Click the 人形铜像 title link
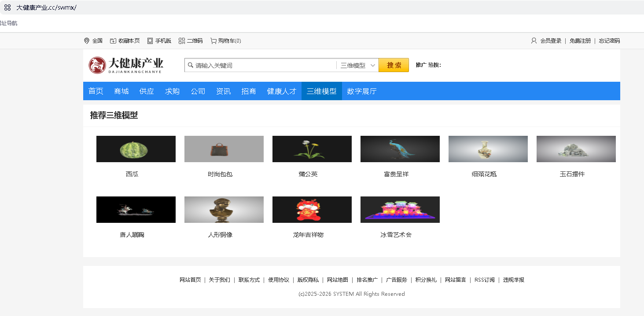The image size is (644, 316). click(220, 235)
